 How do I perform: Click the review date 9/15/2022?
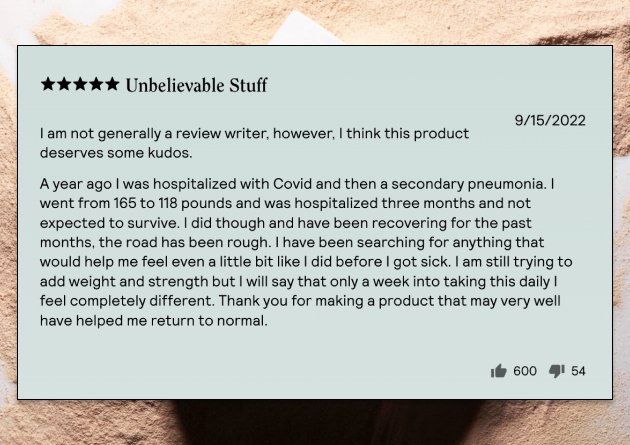[550, 121]
